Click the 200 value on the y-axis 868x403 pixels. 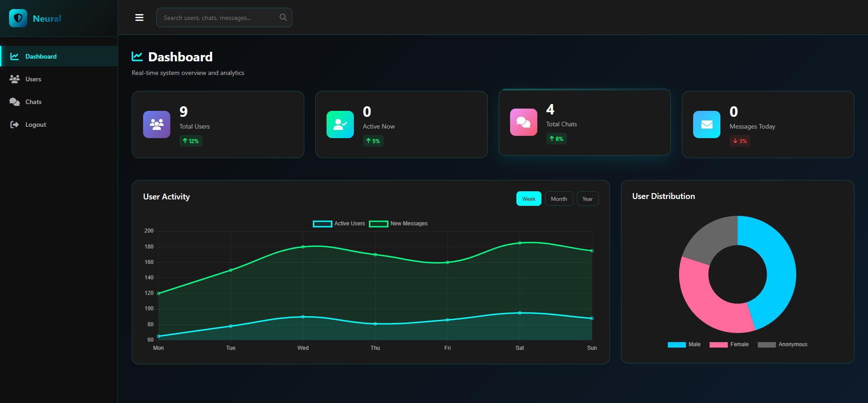(149, 231)
